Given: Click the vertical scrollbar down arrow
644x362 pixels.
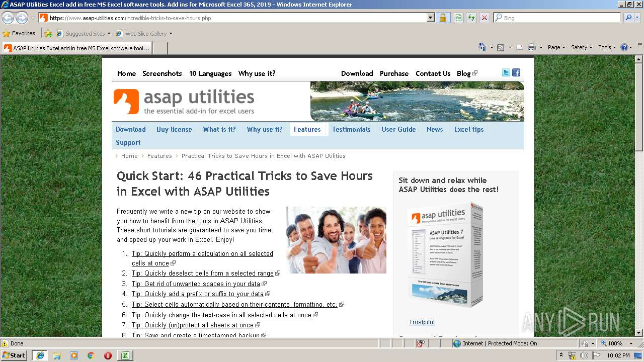Looking at the screenshot, I should (x=639, y=332).
